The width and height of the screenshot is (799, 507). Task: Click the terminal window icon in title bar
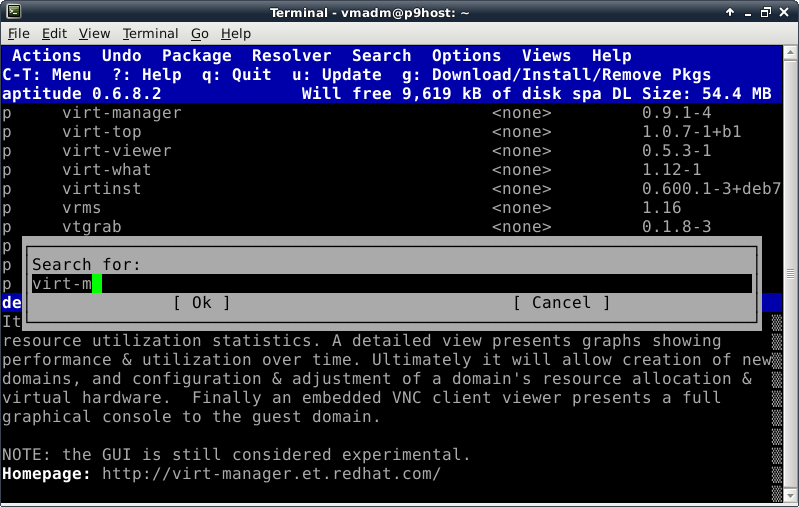click(11, 12)
